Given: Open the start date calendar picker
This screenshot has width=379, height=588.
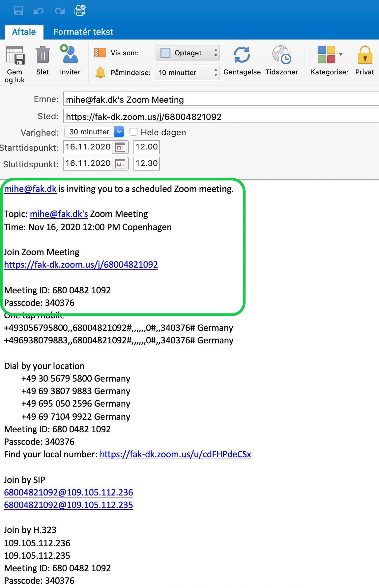Looking at the screenshot, I should tap(120, 147).
